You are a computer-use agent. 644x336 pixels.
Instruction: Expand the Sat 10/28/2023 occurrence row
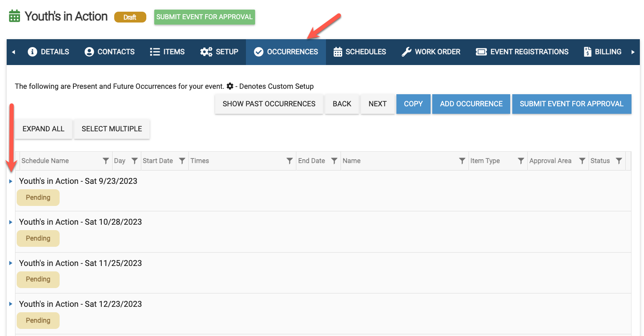pos(11,222)
